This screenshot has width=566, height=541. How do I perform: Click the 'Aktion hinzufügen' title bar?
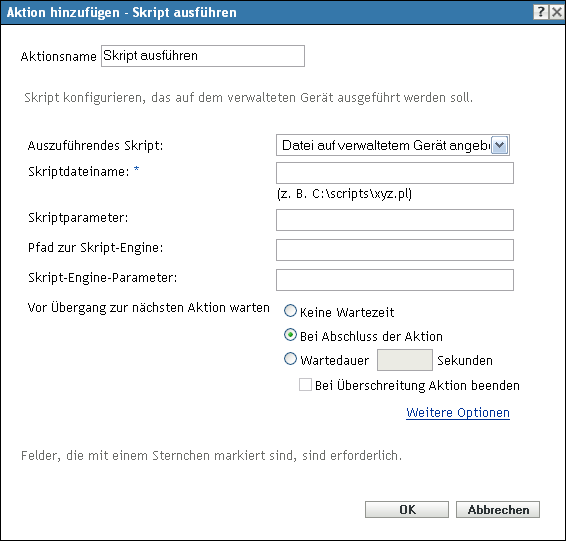pos(267,12)
